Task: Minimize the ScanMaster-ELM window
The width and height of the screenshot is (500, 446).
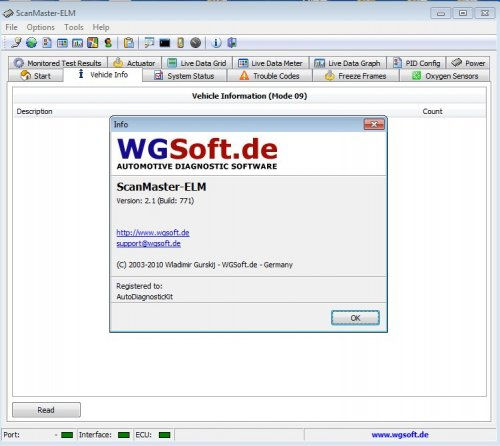Action: (441, 13)
